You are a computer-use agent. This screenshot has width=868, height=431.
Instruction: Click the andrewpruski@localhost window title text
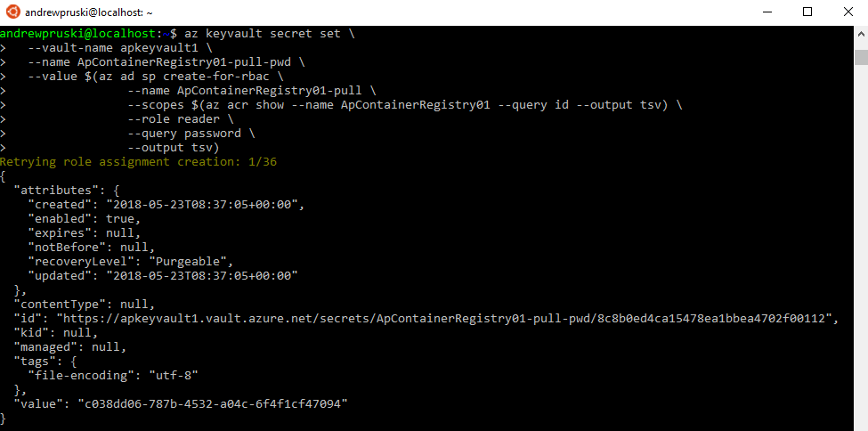pyautogui.click(x=89, y=12)
